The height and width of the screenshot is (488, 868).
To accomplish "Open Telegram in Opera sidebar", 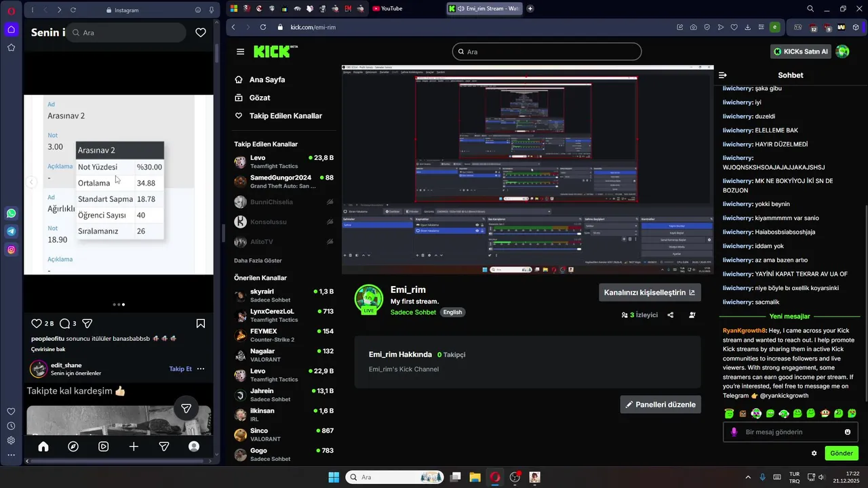I will [12, 231].
